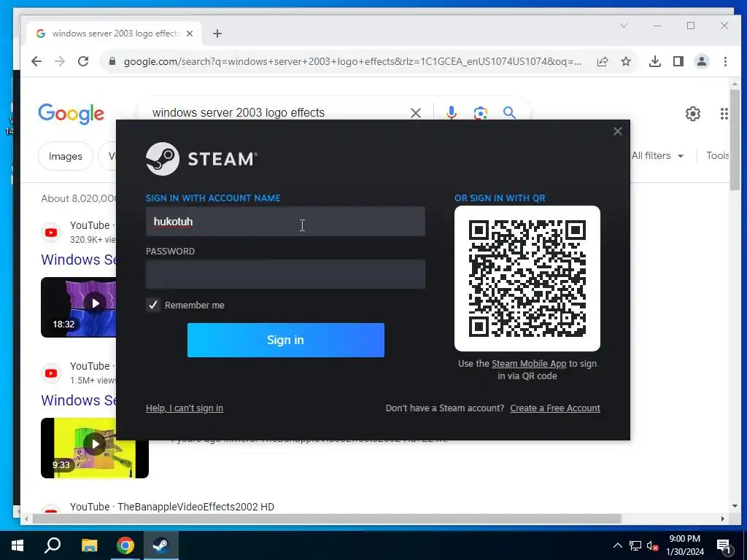Switch to Chrome in the taskbar
This screenshot has height=560, width=747.
125,545
